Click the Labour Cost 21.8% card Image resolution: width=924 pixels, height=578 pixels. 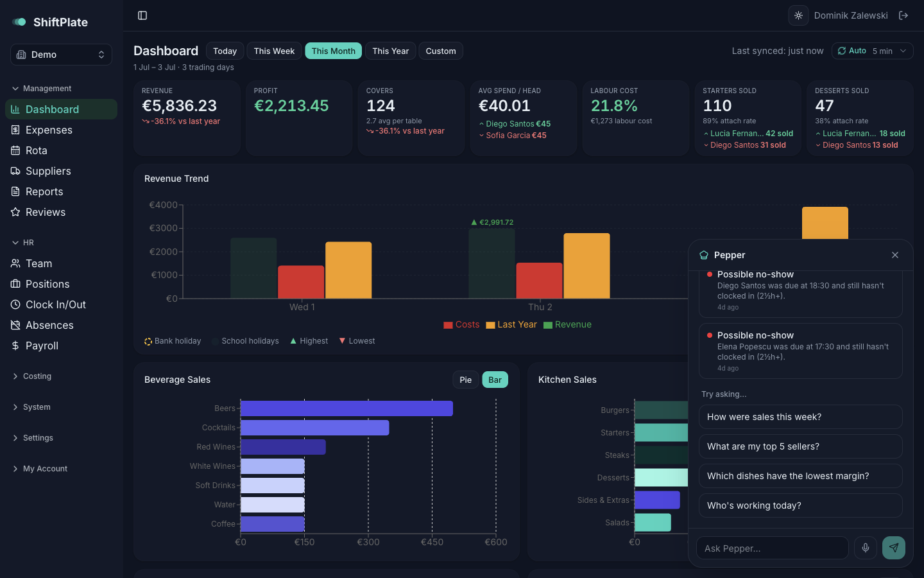tap(635, 118)
